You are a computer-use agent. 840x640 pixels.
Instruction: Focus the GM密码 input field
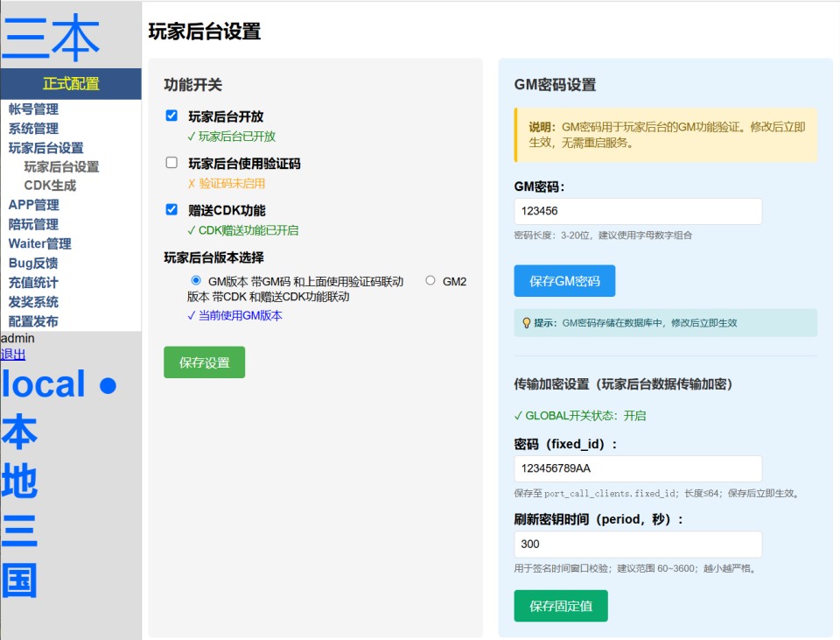(x=638, y=211)
